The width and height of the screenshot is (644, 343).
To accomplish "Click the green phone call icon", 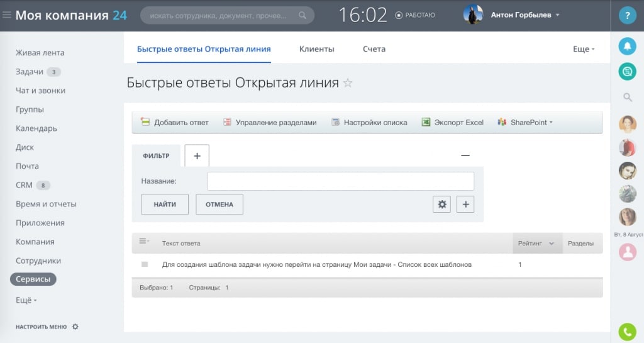I will pyautogui.click(x=627, y=331).
